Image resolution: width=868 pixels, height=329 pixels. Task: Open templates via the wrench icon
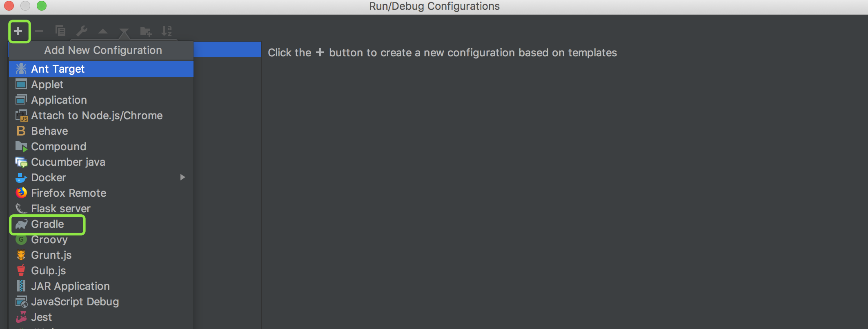tap(82, 31)
